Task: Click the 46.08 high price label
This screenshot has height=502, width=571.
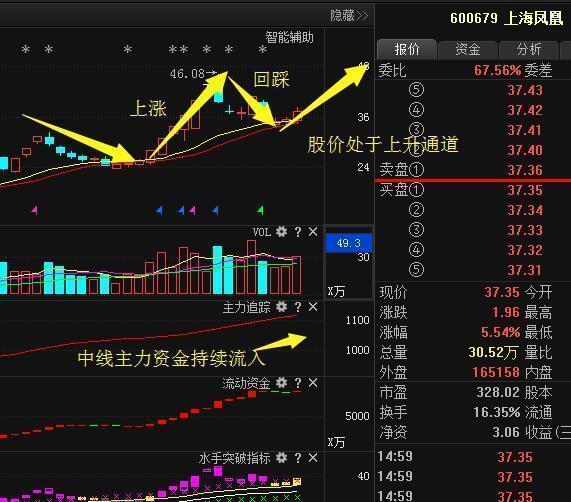Action: pyautogui.click(x=187, y=74)
